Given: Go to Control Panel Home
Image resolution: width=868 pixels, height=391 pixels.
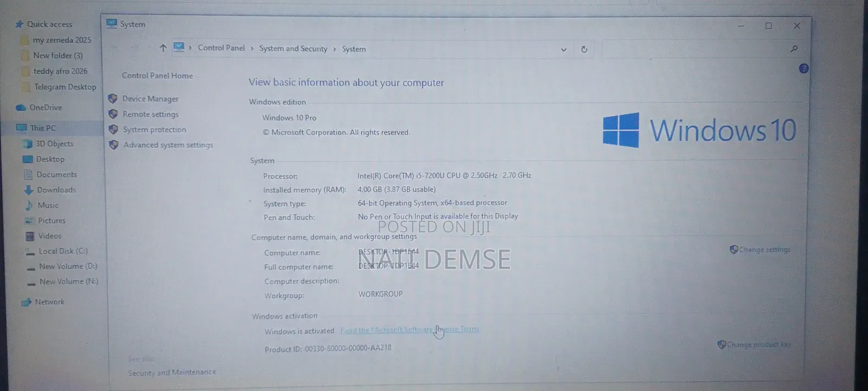Looking at the screenshot, I should click(157, 75).
